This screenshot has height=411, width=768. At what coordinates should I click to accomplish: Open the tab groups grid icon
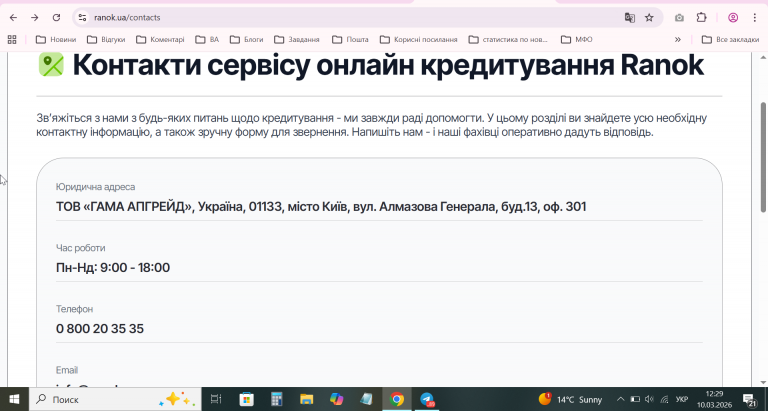point(12,39)
